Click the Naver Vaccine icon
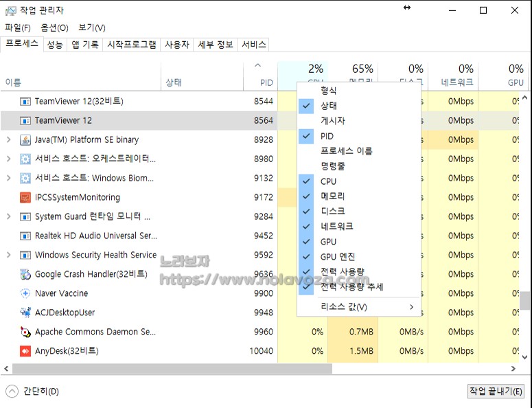Viewport: 532px width, 408px height. coord(25,293)
